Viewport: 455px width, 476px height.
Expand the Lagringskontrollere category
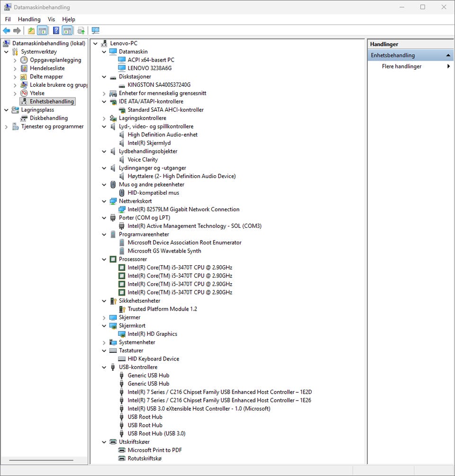[104, 118]
